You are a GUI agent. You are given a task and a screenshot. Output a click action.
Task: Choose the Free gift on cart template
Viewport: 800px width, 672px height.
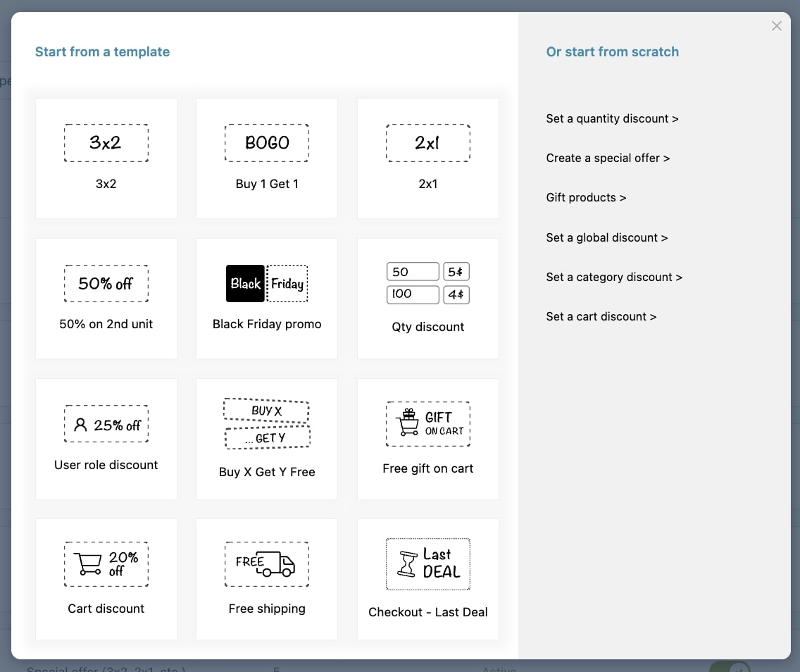[427, 438]
